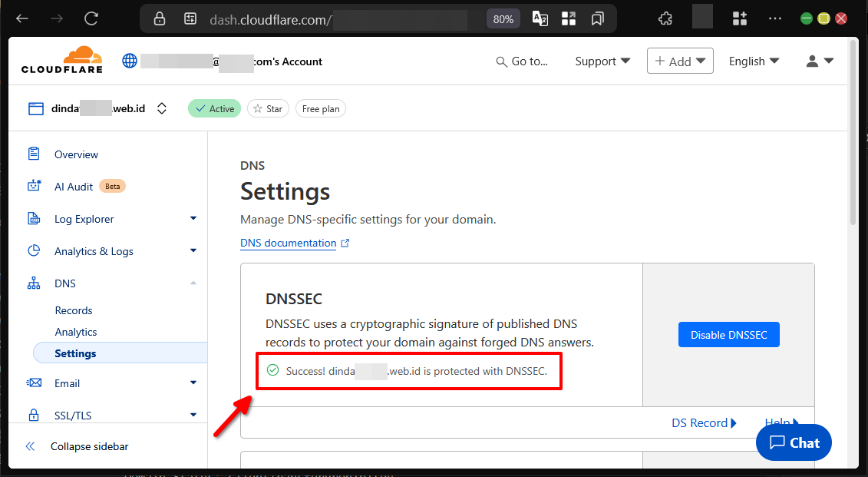Open the apps grid icon in address bar
Image resolution: width=868 pixels, height=477 pixels.
coord(569,19)
